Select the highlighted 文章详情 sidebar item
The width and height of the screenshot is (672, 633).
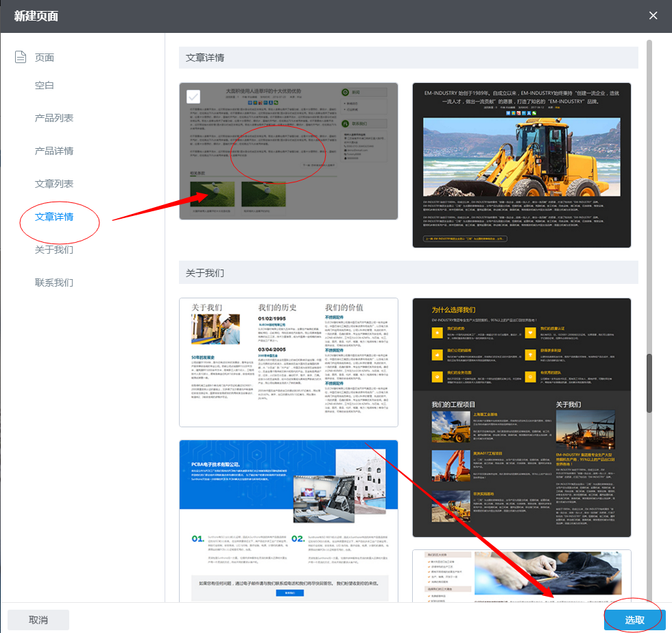click(54, 217)
